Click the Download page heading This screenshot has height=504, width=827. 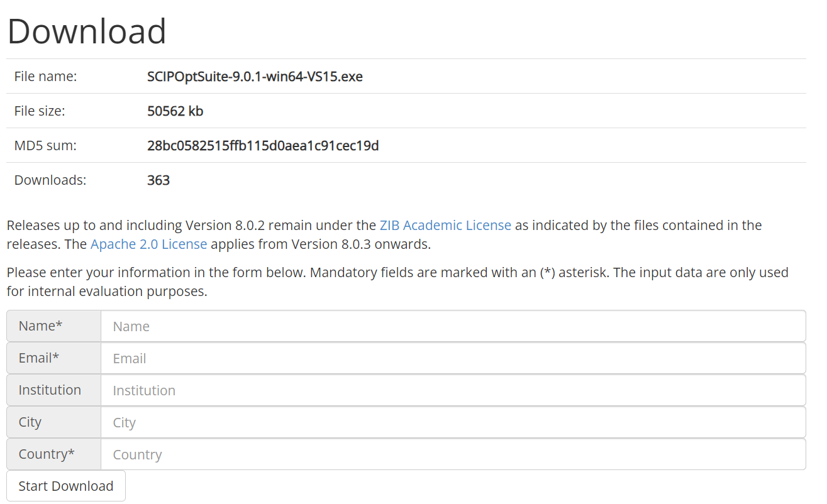click(x=87, y=31)
